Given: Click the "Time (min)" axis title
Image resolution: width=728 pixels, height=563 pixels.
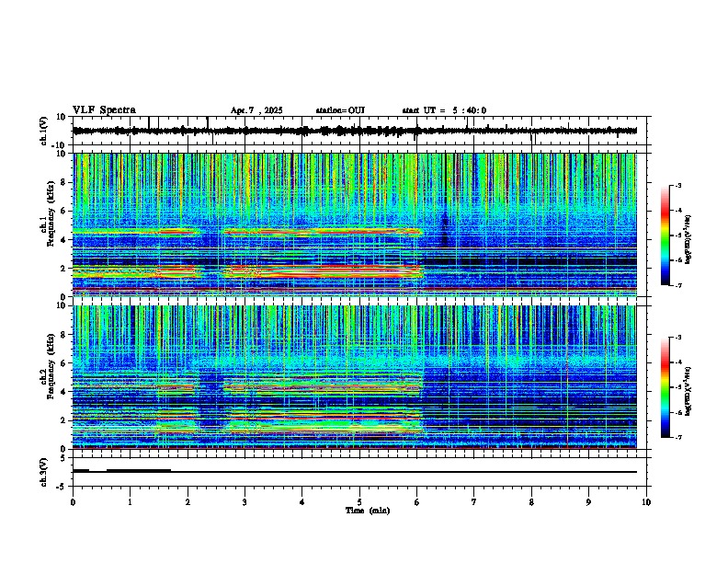Looking at the screenshot, I should coord(368,511).
